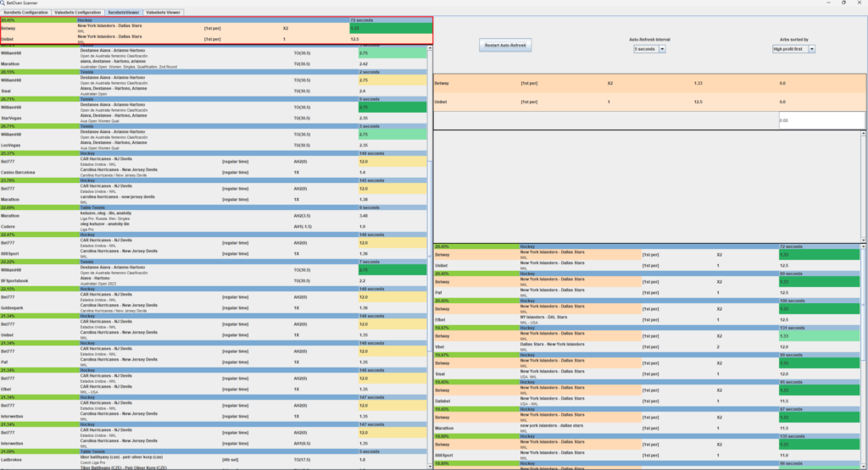Select the SurebetsViewer tab
The width and height of the screenshot is (868, 470).
click(x=123, y=13)
